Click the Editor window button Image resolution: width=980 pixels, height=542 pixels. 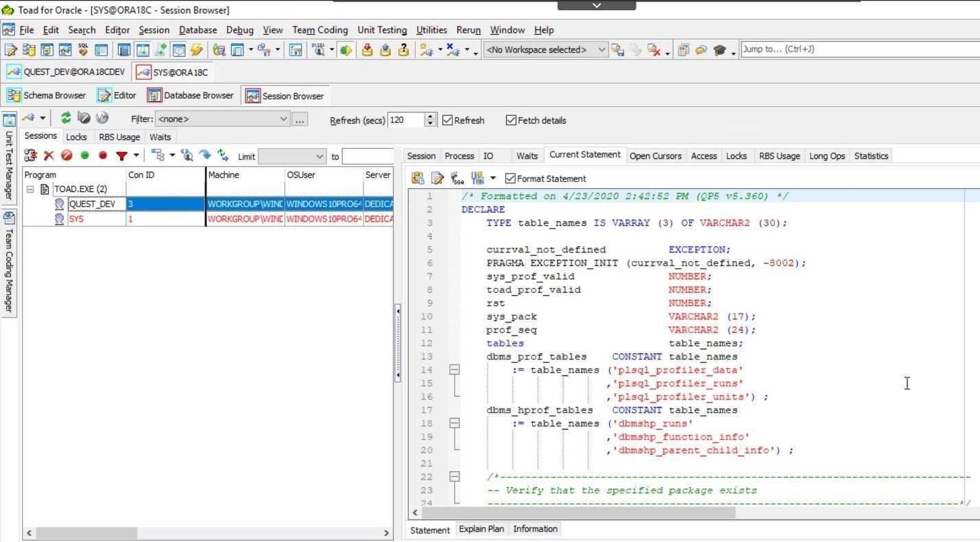point(117,95)
